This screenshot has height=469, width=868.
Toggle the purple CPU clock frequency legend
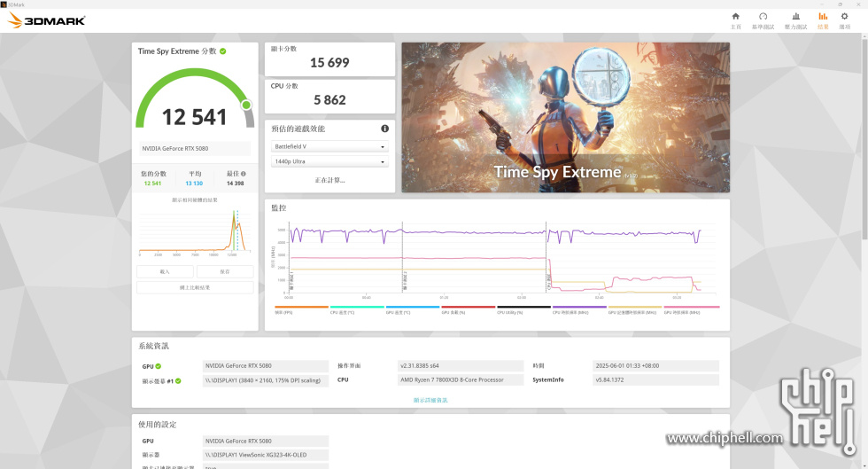pos(579,309)
